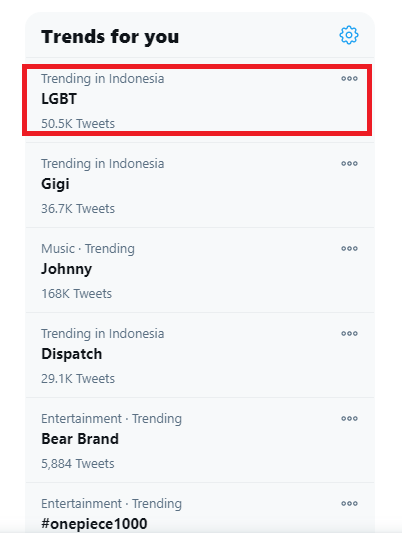Click the Music · Trending label
This screenshot has height=533, width=402.
coord(88,248)
